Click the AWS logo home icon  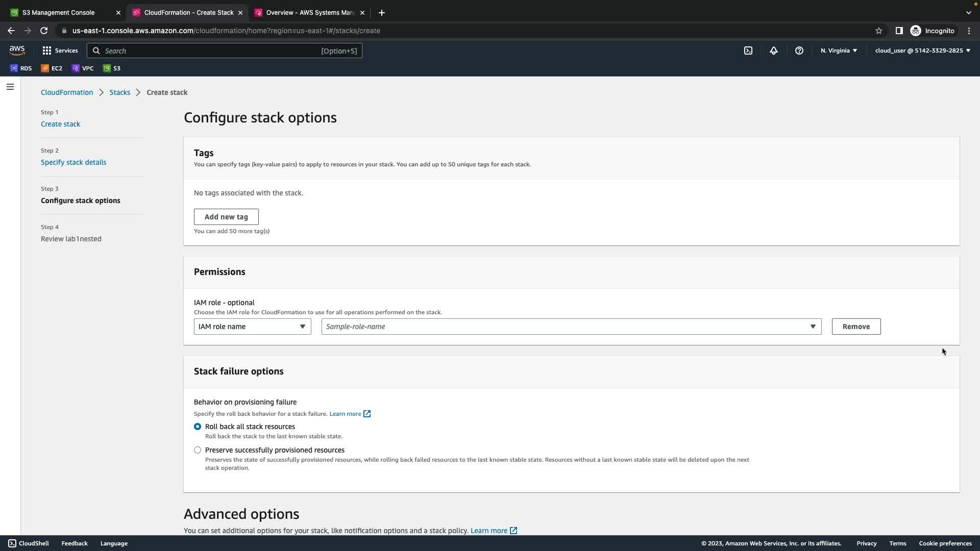click(x=17, y=50)
